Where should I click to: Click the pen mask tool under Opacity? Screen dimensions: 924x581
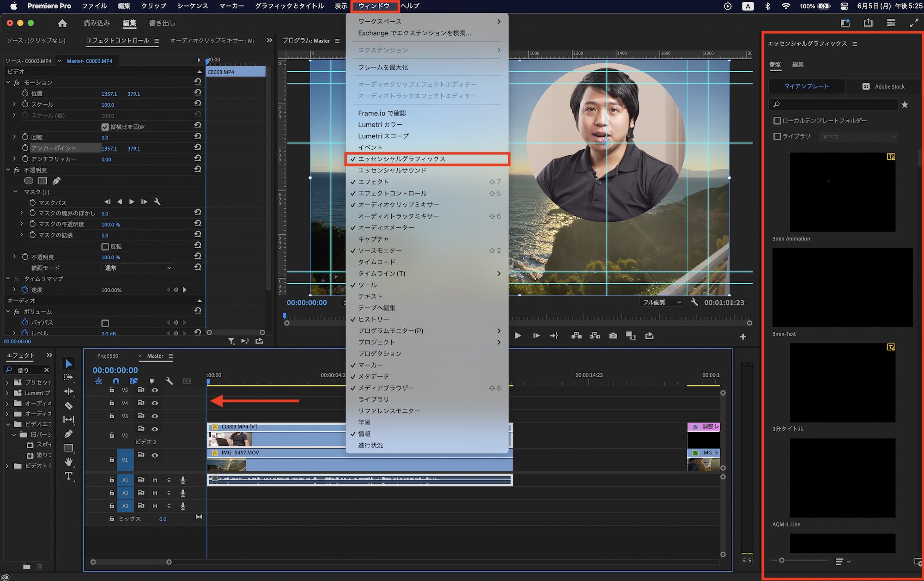pyautogui.click(x=56, y=181)
